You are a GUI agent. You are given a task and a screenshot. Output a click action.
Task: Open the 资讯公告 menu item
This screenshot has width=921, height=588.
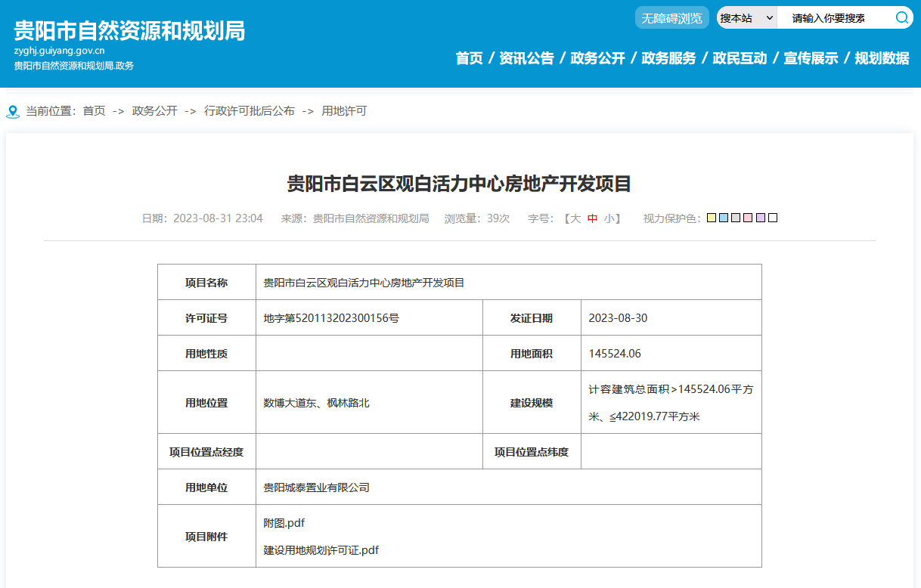point(526,58)
